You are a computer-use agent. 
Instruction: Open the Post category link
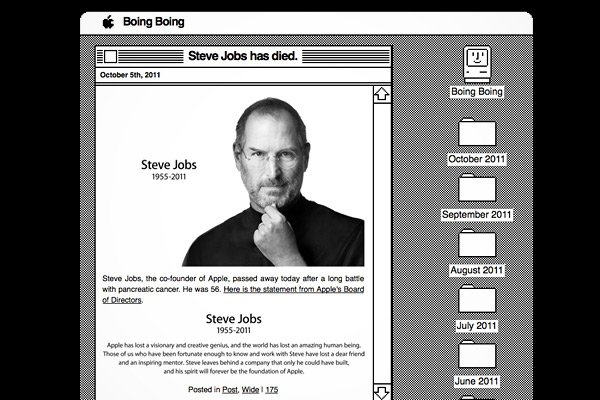pyautogui.click(x=230, y=390)
